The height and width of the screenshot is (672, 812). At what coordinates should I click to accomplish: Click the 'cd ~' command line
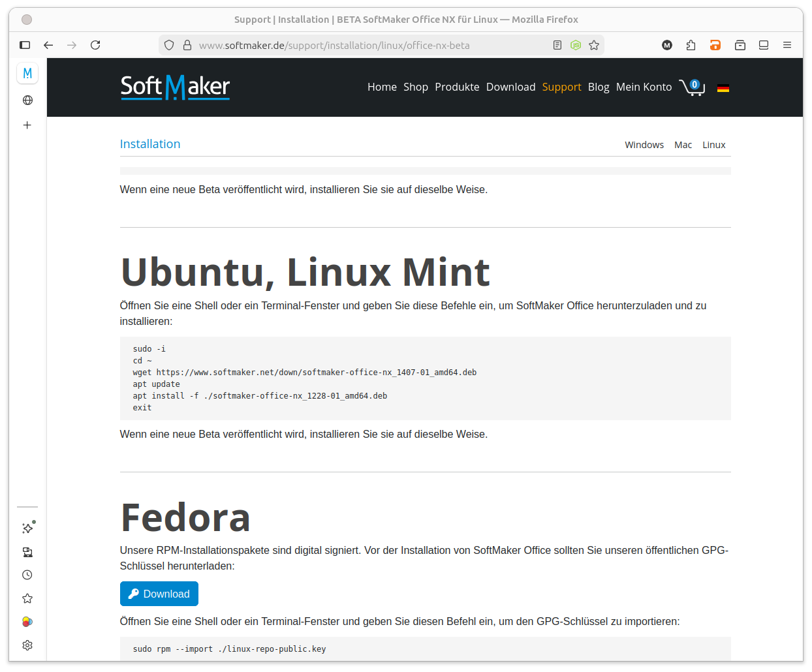click(142, 361)
